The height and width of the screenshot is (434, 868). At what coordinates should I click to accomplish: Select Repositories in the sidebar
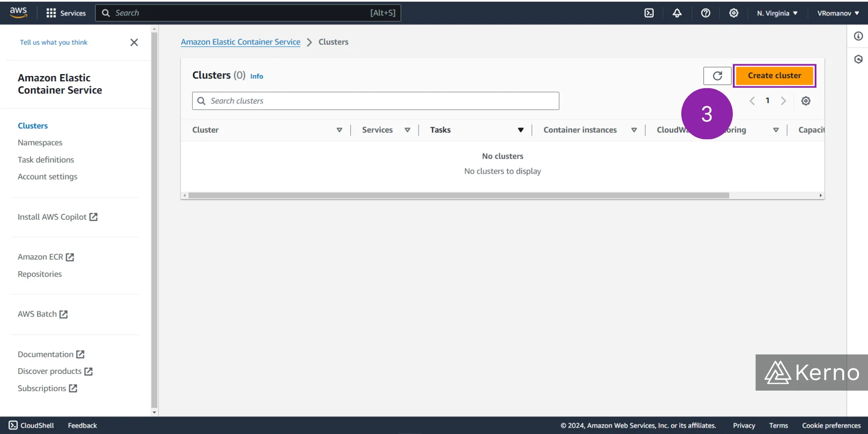pos(40,274)
